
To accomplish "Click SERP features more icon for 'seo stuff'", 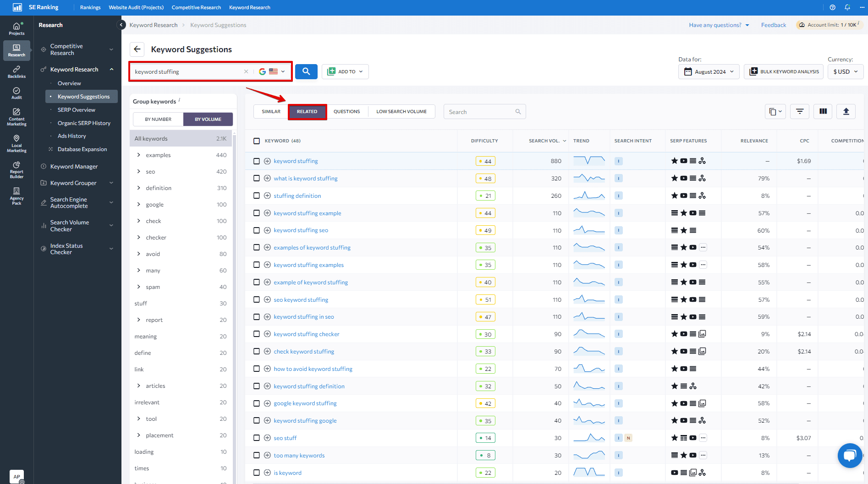I will [703, 438].
